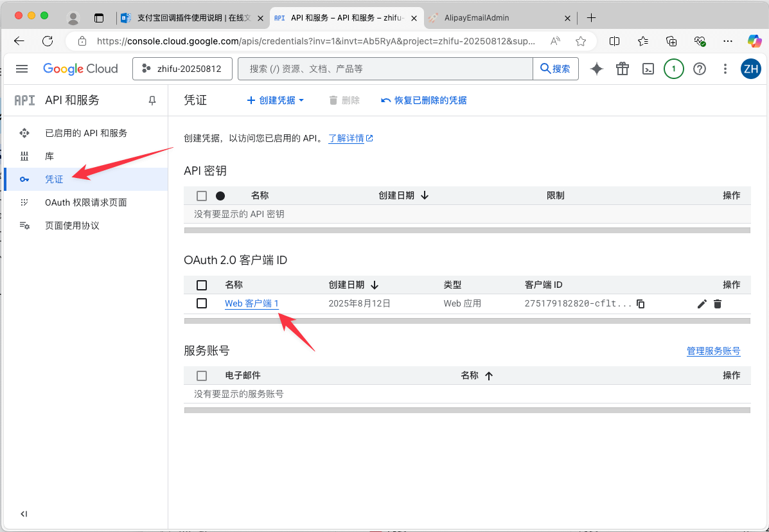Copy the client ID 275179182820-cflt
Viewport: 769px width, 532px height.
click(641, 304)
